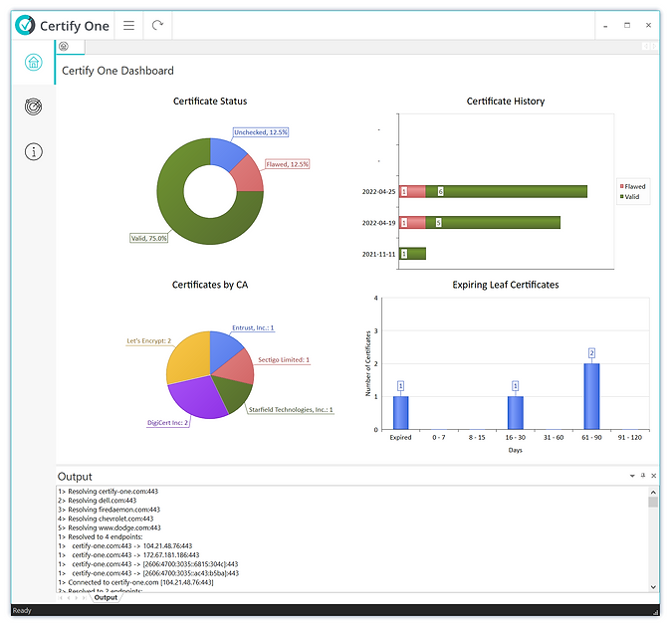Click the Resolved to 4 endpoints line

101,536
